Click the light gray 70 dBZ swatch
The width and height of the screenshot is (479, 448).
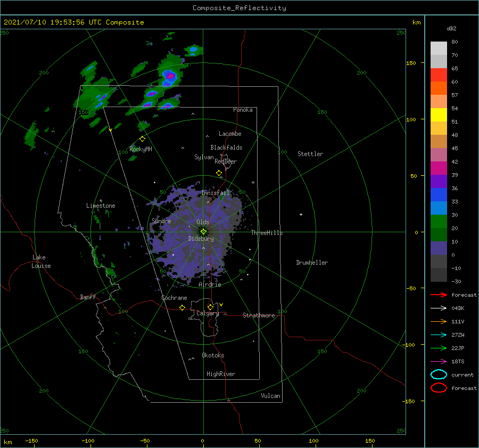coord(439,48)
